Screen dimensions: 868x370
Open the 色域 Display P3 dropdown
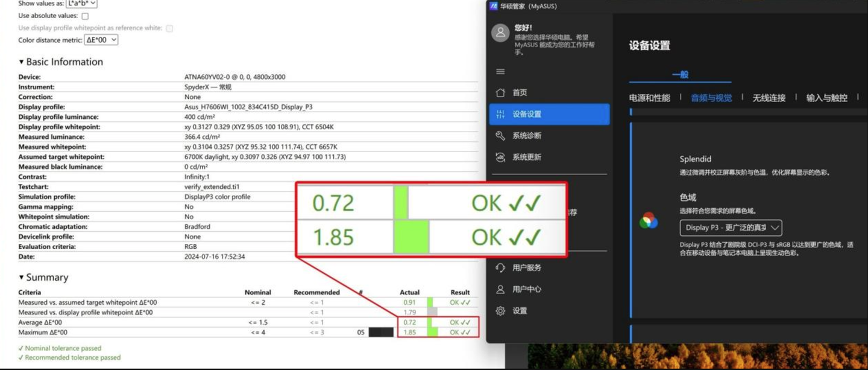point(731,228)
